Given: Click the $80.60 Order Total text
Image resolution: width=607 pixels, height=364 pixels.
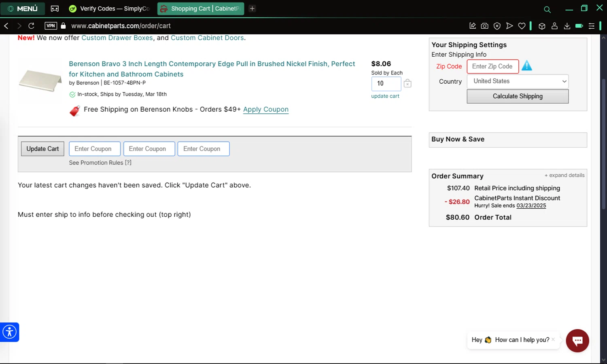Looking at the screenshot, I should click(478, 217).
